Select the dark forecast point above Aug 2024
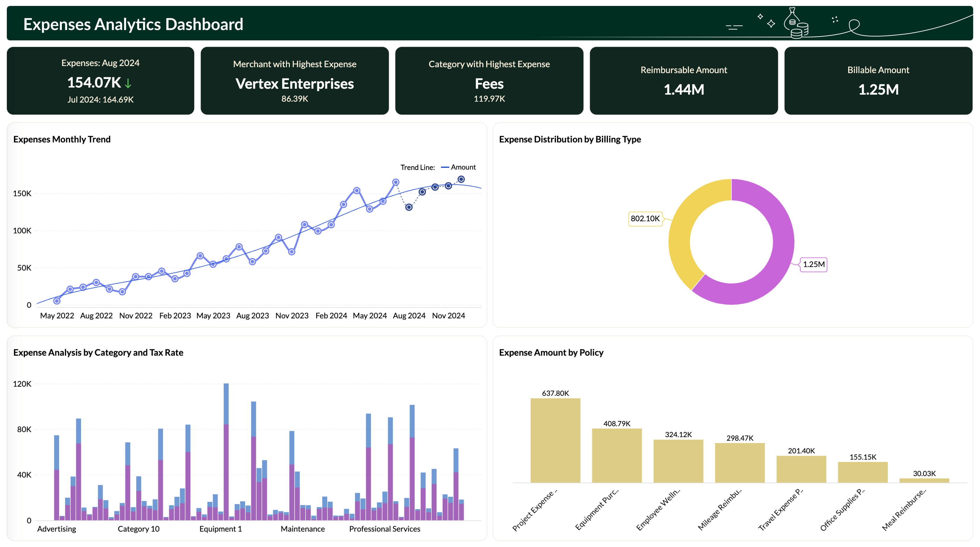 coord(409,207)
